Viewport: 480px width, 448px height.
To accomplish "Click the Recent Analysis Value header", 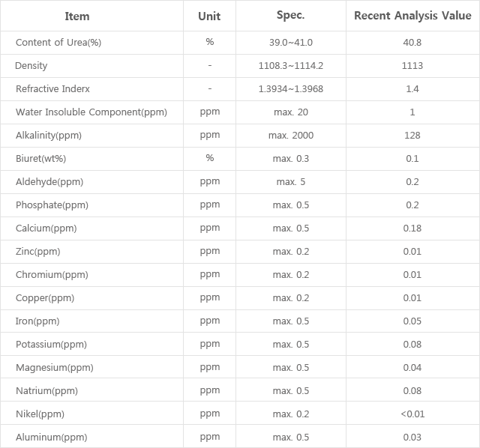I will [x=412, y=16].
